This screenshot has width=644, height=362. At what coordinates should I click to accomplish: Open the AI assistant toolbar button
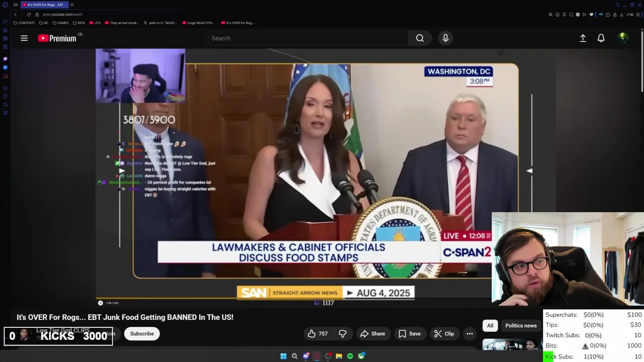[x=630, y=15]
